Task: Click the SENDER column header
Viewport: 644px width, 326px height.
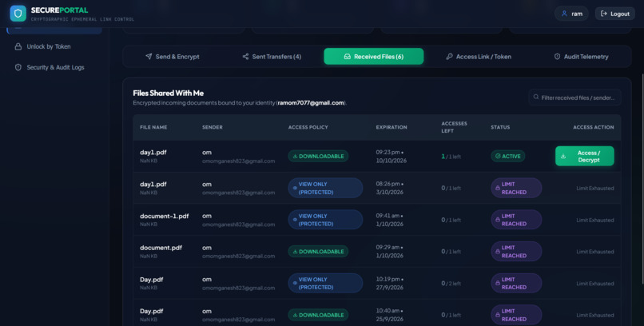Action: click(x=213, y=127)
